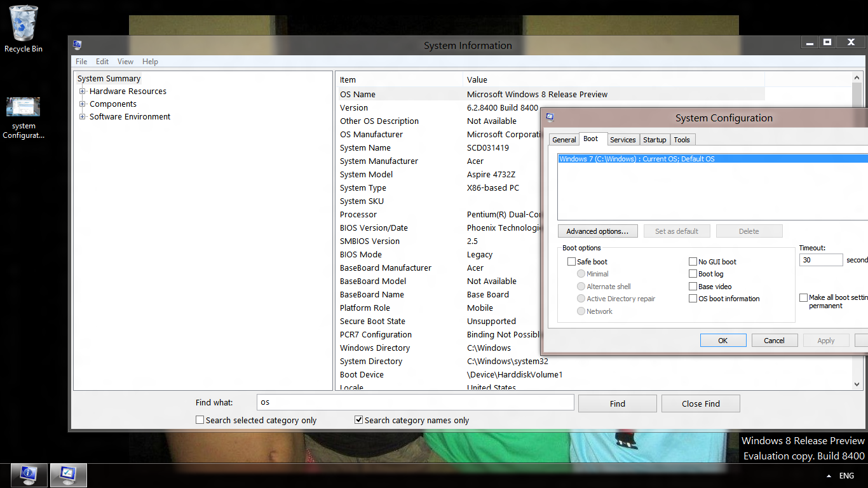
Task: Open the Help menu
Action: point(150,62)
